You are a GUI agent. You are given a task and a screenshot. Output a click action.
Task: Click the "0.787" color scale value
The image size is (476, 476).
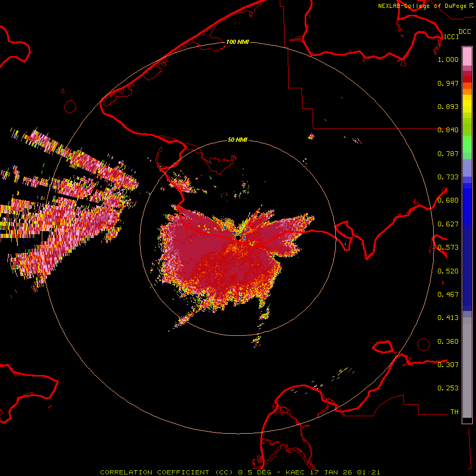(x=448, y=153)
